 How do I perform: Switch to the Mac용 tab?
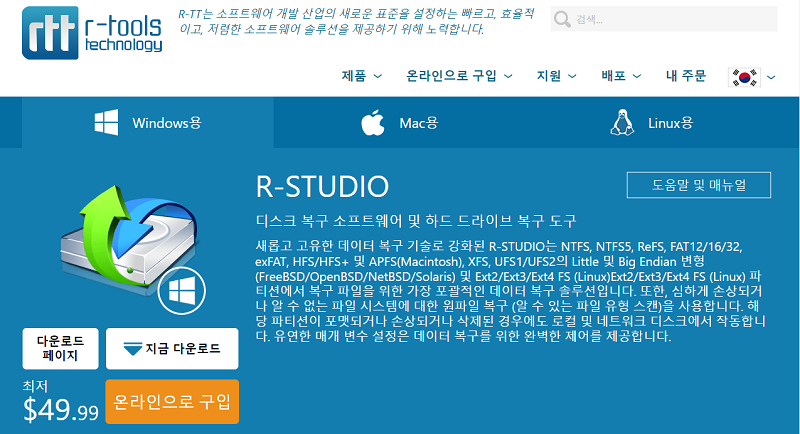click(399, 122)
